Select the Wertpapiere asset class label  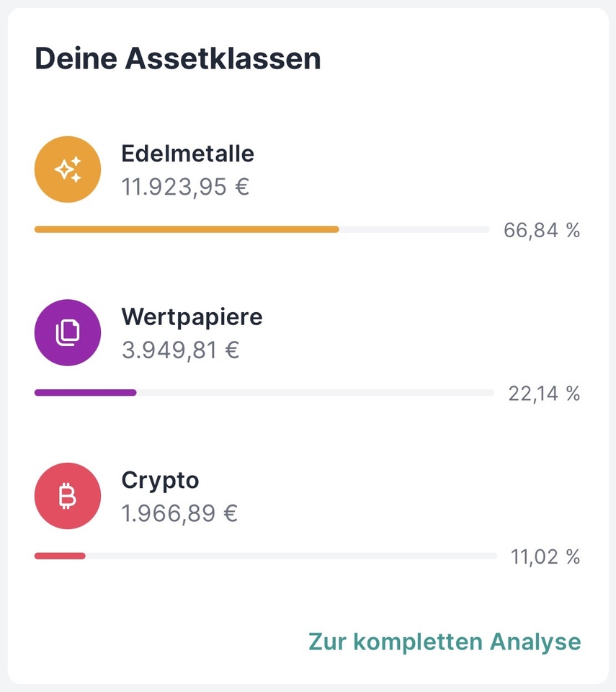192,316
